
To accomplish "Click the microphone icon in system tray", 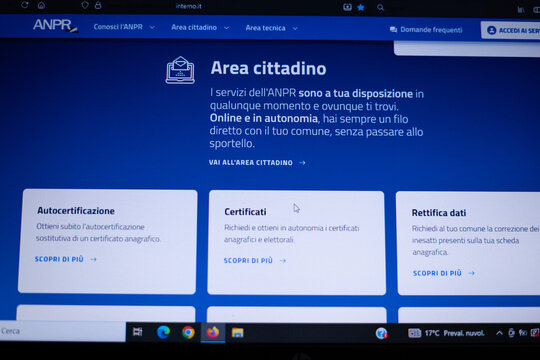I will click(x=511, y=333).
